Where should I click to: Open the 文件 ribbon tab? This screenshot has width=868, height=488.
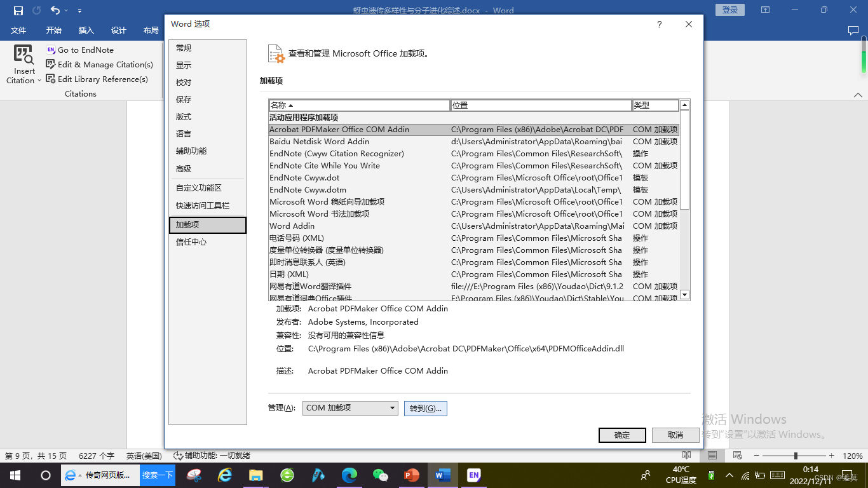point(18,30)
